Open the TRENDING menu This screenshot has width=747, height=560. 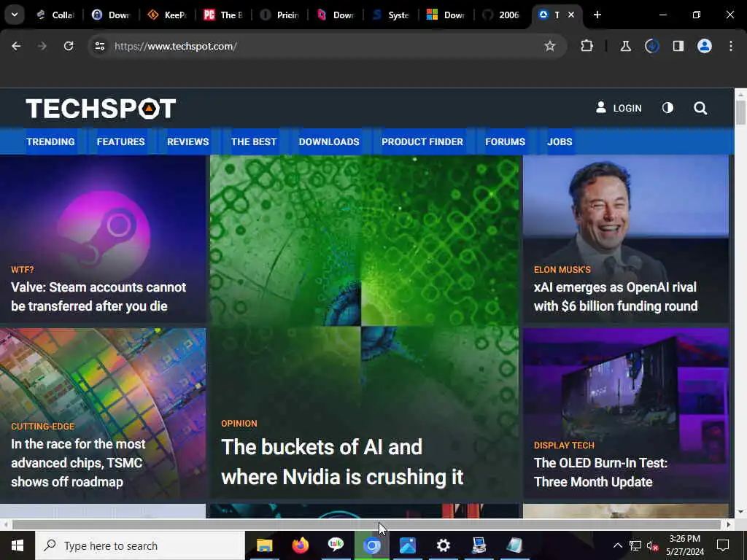tap(50, 142)
